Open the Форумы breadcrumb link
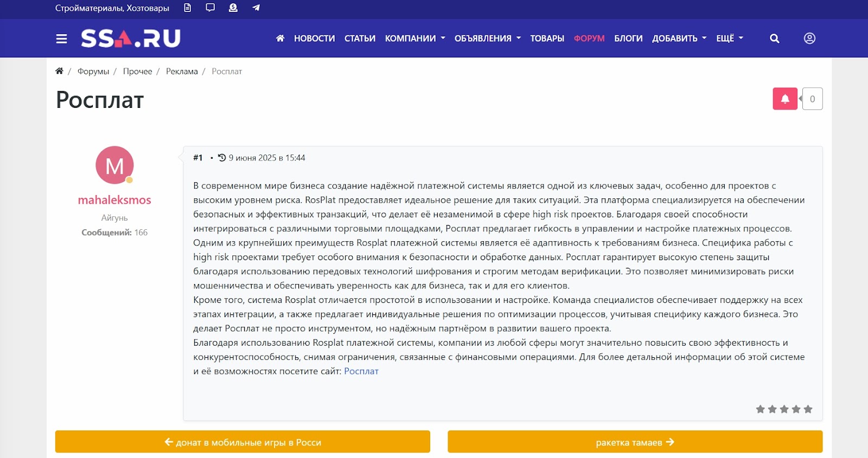This screenshot has width=868, height=458. coord(93,71)
